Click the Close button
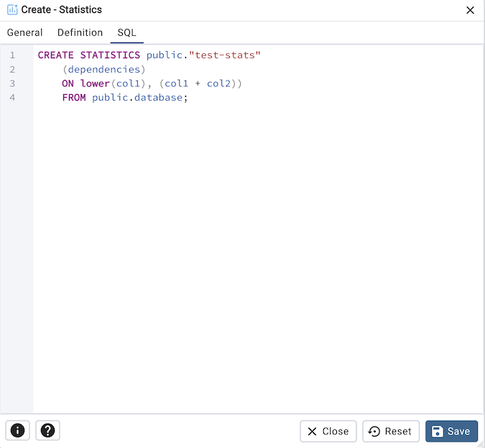Viewport: 485px width, 448px height. pos(328,431)
